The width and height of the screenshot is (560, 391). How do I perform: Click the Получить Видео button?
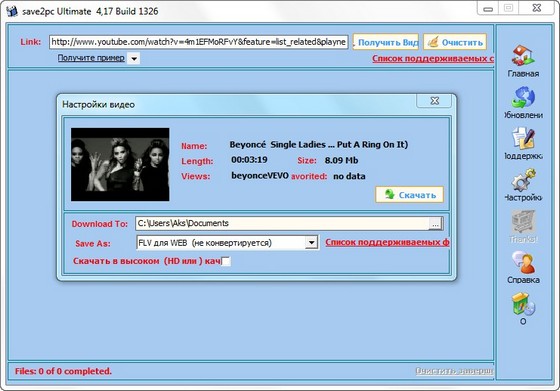[x=386, y=42]
